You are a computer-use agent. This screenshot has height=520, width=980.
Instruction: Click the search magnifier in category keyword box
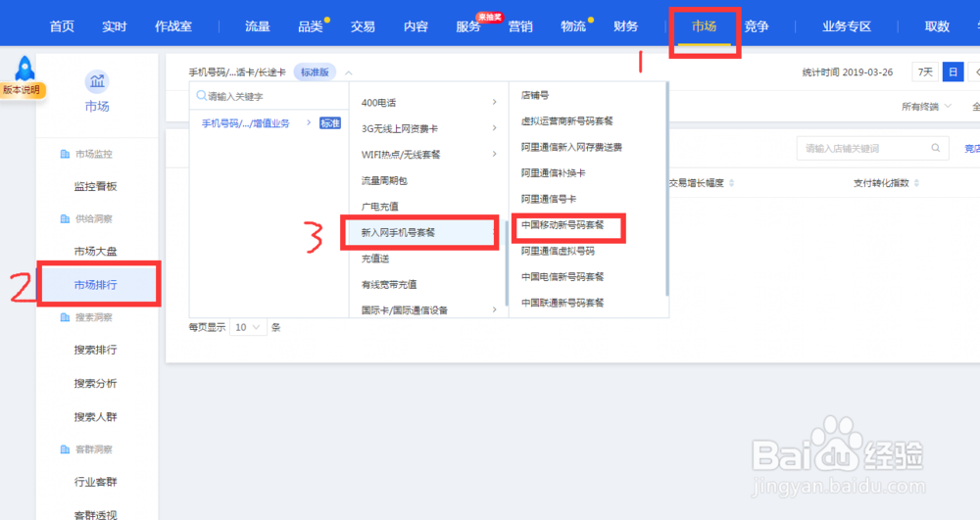point(201,96)
